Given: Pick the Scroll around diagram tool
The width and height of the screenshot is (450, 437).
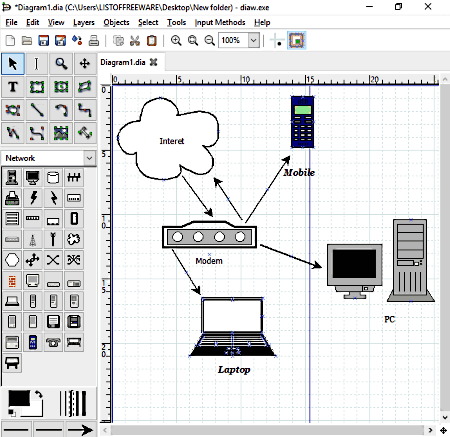Looking at the screenshot, I should [85, 63].
